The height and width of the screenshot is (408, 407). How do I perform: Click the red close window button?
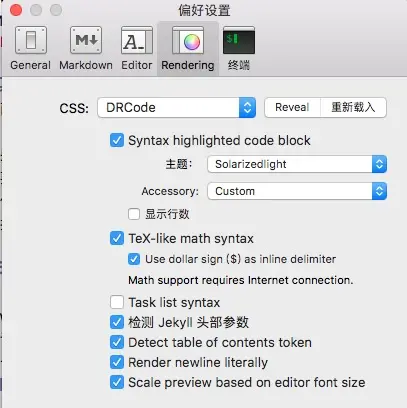(x=16, y=10)
